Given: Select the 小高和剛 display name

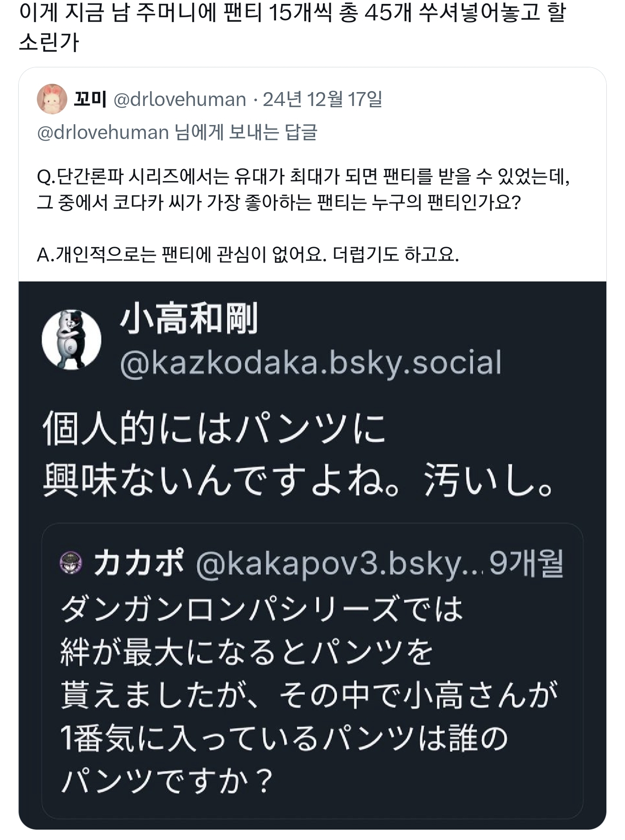Looking at the screenshot, I should [x=189, y=319].
